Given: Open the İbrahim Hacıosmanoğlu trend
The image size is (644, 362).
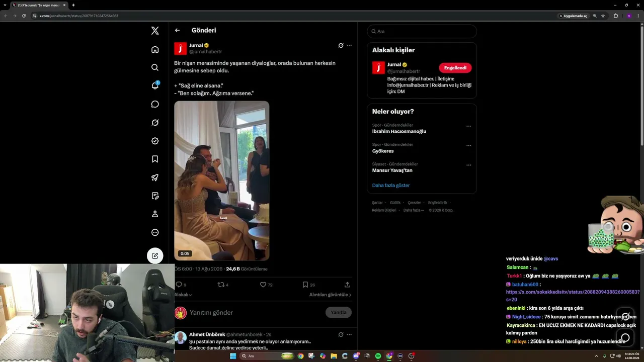Looking at the screenshot, I should tap(399, 131).
